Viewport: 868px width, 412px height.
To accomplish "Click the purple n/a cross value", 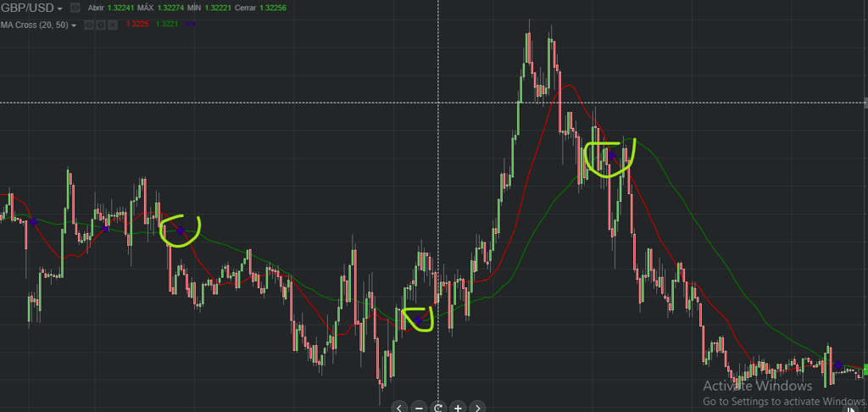I will click(x=190, y=25).
